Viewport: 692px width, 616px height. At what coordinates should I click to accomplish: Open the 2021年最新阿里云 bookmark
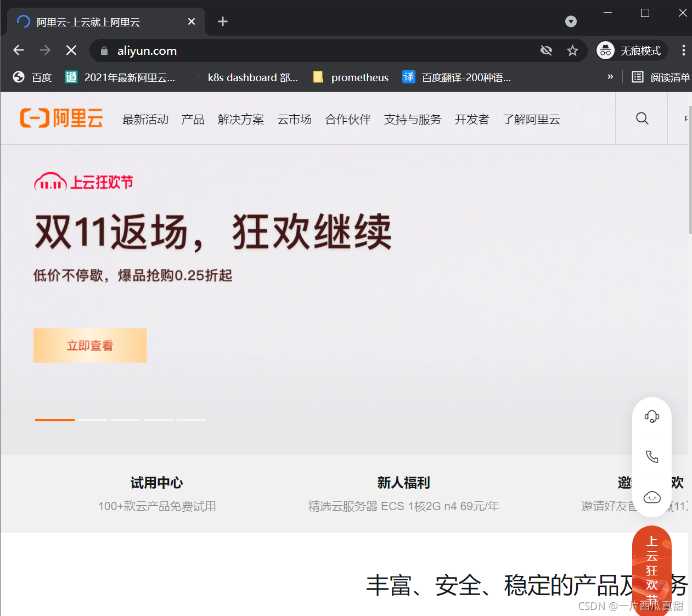pyautogui.click(x=120, y=77)
